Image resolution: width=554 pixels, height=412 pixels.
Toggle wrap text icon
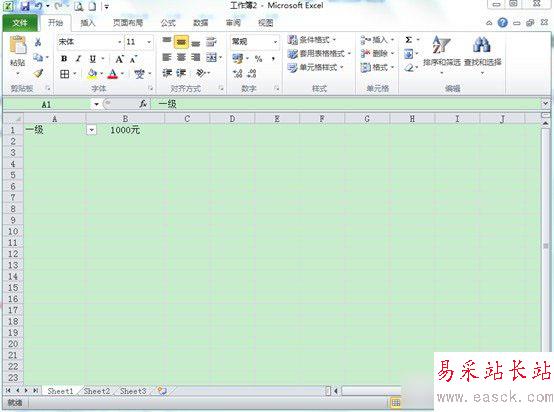pos(211,42)
